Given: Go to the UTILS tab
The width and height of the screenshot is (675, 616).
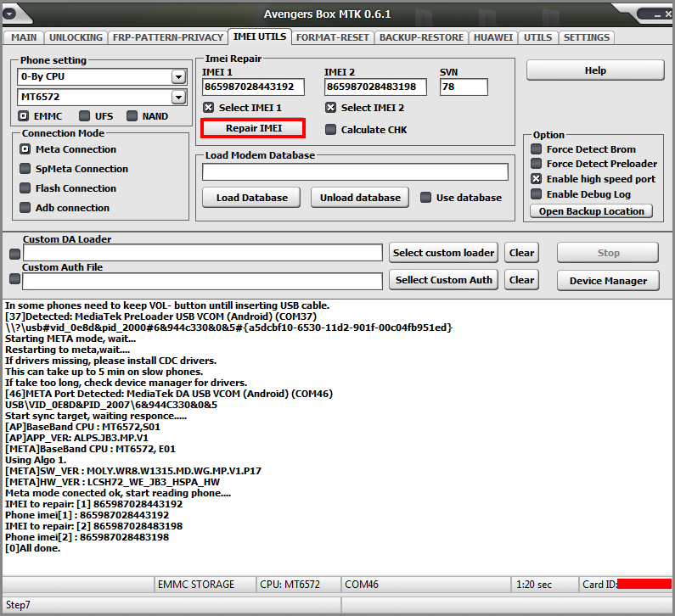Looking at the screenshot, I should pyautogui.click(x=537, y=37).
